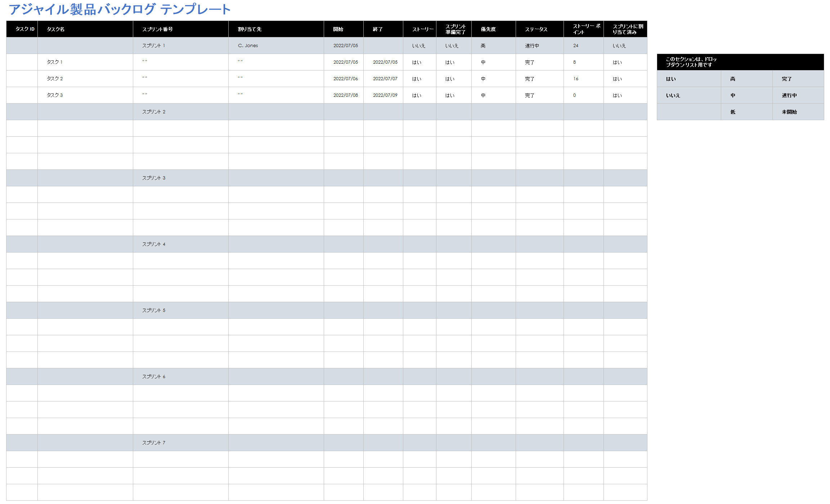
Task: Select the タスク名 column header
Action: (x=85, y=29)
